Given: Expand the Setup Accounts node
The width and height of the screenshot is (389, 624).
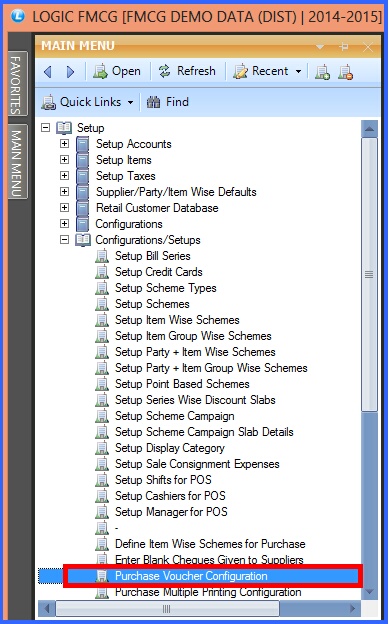Looking at the screenshot, I should click(64, 144).
